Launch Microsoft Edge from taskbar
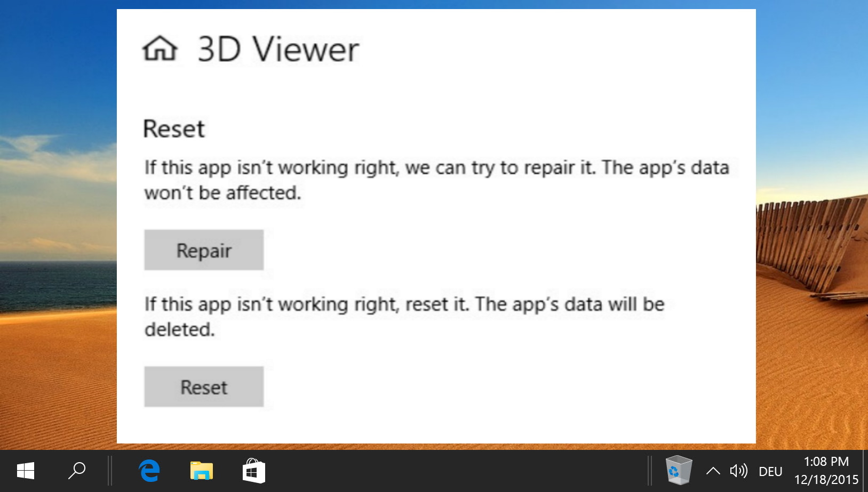868x492 pixels. coord(149,471)
